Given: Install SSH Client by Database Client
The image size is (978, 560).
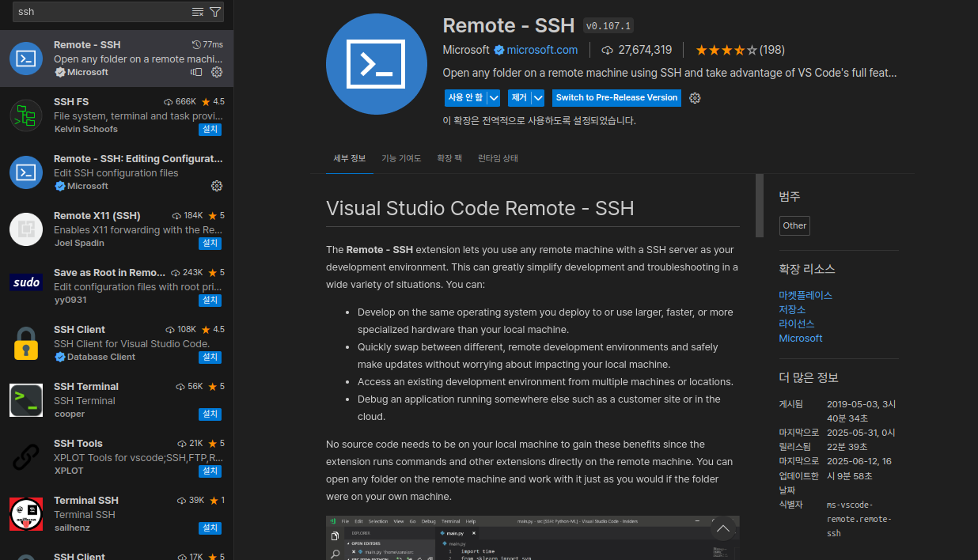Looking at the screenshot, I should pyautogui.click(x=210, y=357).
